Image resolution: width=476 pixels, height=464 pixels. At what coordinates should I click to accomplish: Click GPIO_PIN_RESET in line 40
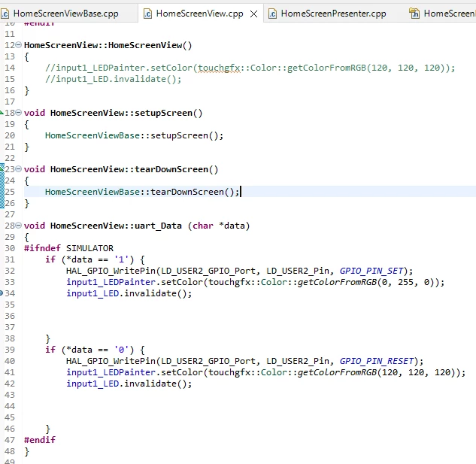point(377,361)
